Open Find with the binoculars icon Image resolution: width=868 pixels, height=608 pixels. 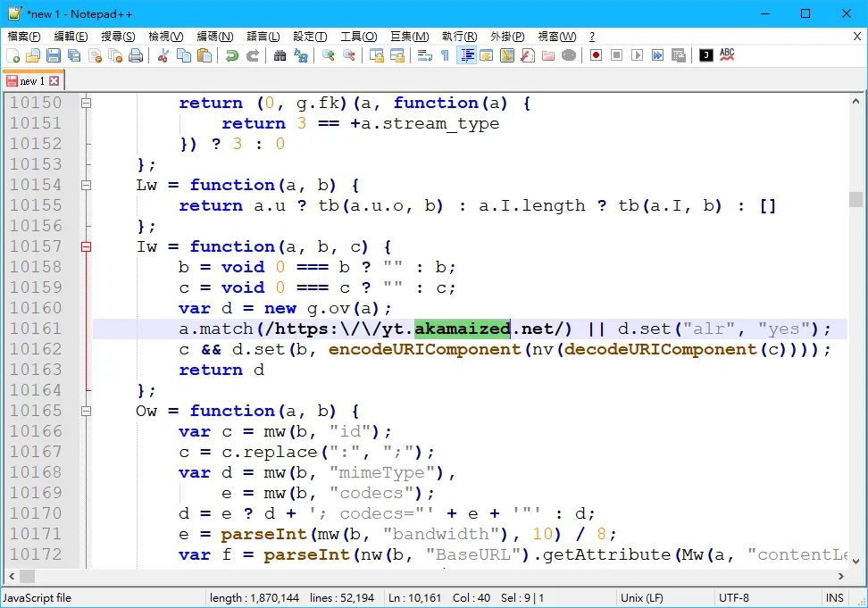point(280,55)
